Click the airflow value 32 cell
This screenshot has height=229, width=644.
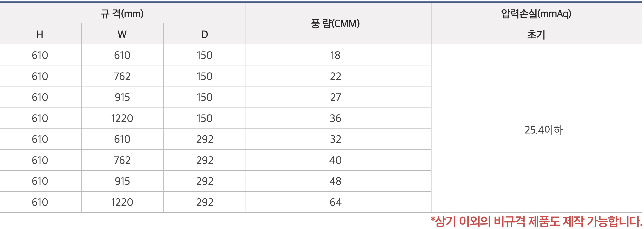pos(335,139)
